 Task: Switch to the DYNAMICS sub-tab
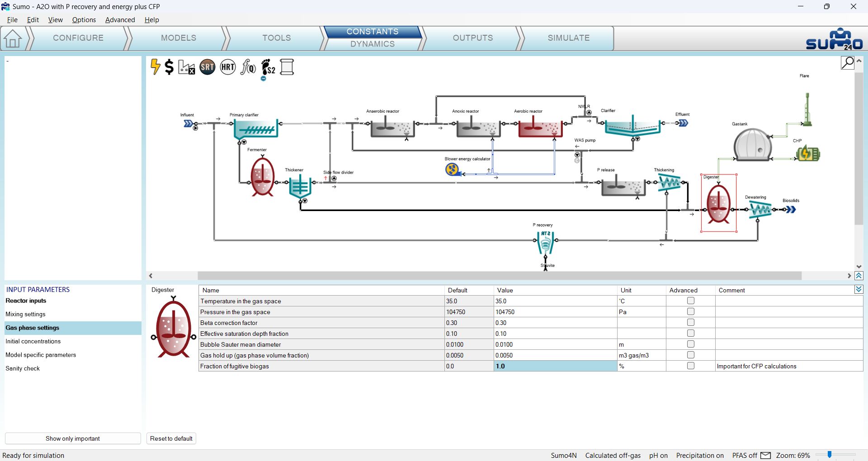373,44
